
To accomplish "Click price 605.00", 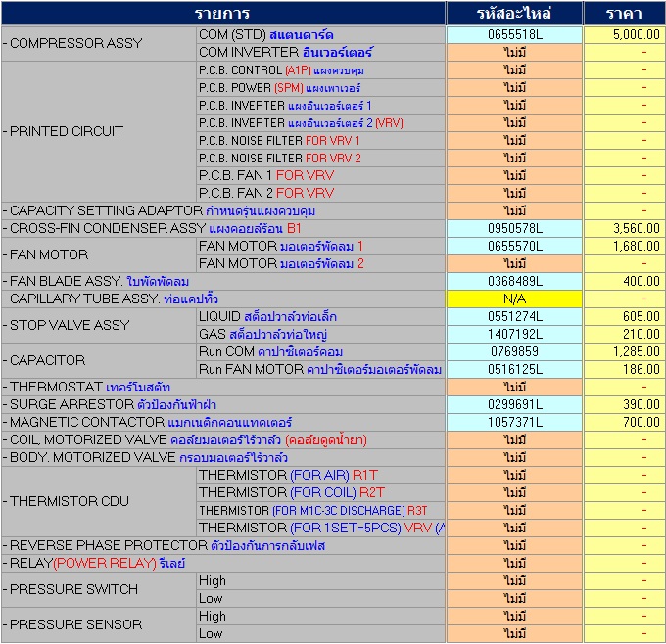I will (625, 317).
